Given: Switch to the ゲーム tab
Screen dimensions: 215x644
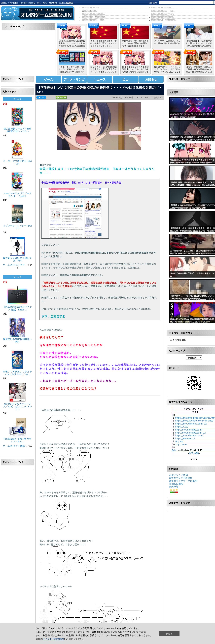Looking at the screenshot, I should click(x=49, y=79).
